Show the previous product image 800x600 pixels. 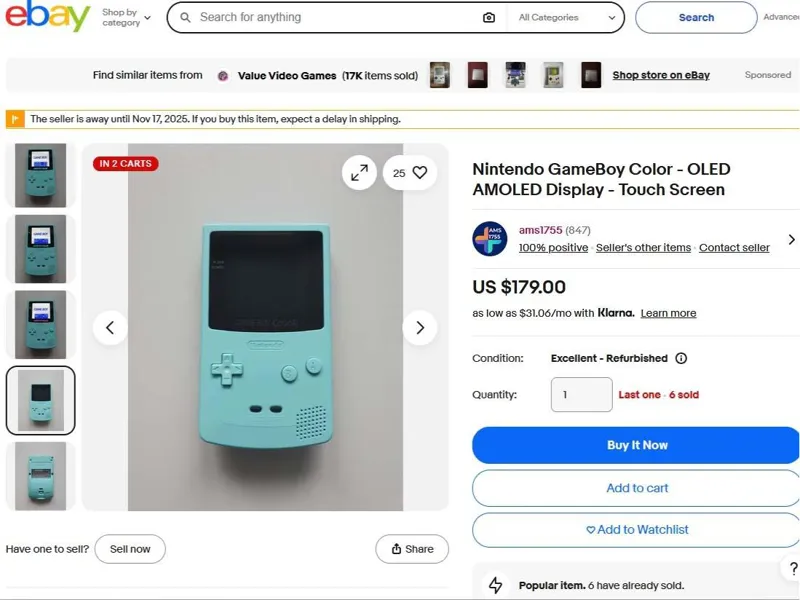click(x=110, y=328)
